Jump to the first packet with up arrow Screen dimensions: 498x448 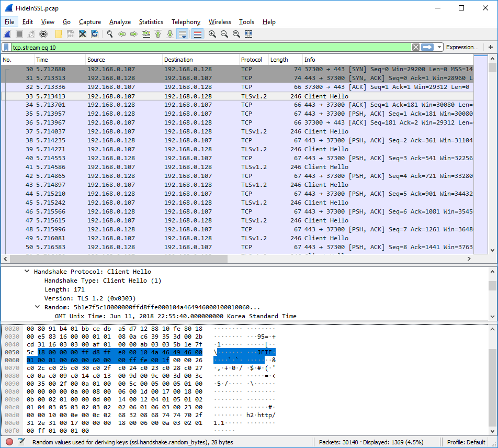[x=158, y=34]
